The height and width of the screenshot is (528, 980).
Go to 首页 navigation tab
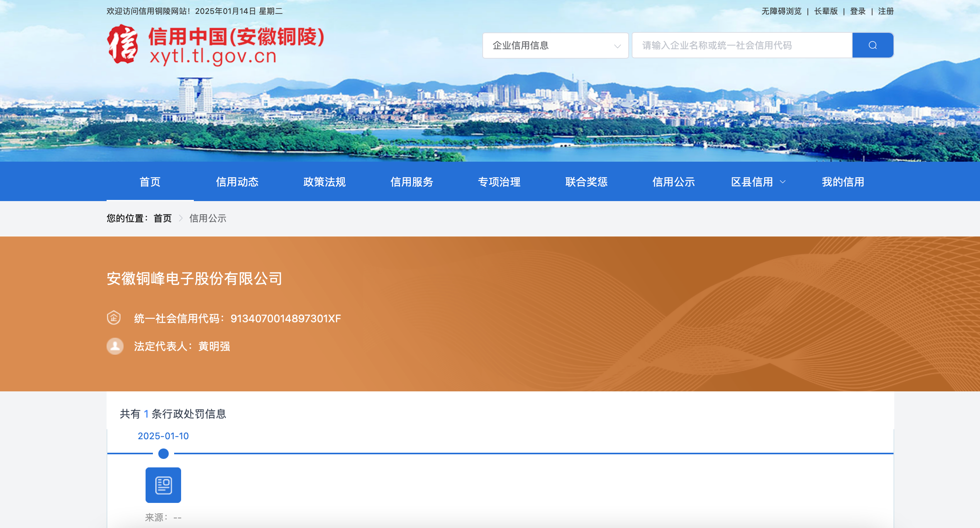[x=150, y=182]
